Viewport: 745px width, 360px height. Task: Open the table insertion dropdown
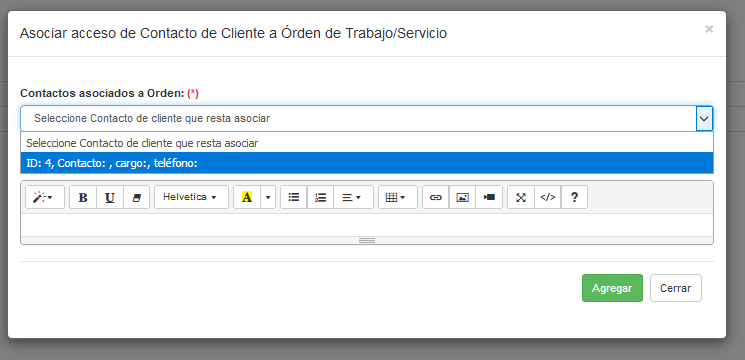click(398, 197)
